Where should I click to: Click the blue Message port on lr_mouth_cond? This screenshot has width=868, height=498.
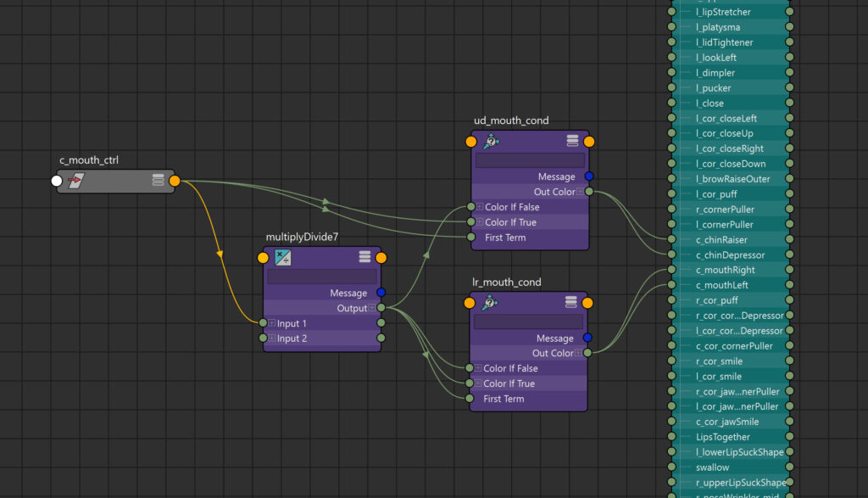click(x=587, y=338)
